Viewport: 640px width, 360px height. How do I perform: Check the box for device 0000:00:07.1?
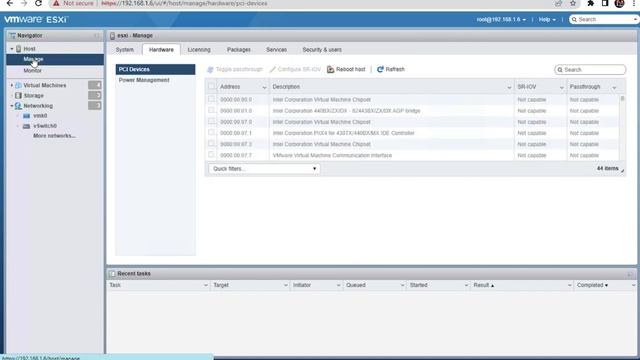211,132
